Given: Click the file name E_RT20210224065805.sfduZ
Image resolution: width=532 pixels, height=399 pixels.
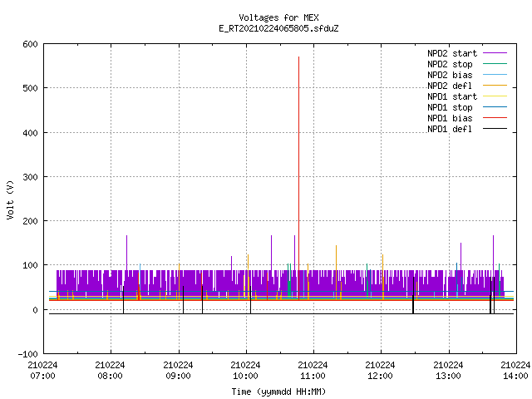Looking at the screenshot, I should [278, 28].
